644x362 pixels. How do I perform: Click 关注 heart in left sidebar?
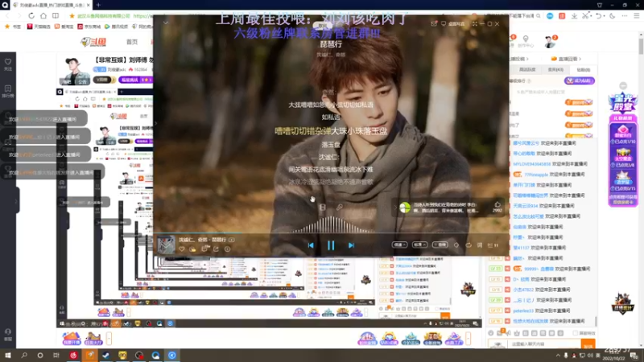(x=8, y=64)
